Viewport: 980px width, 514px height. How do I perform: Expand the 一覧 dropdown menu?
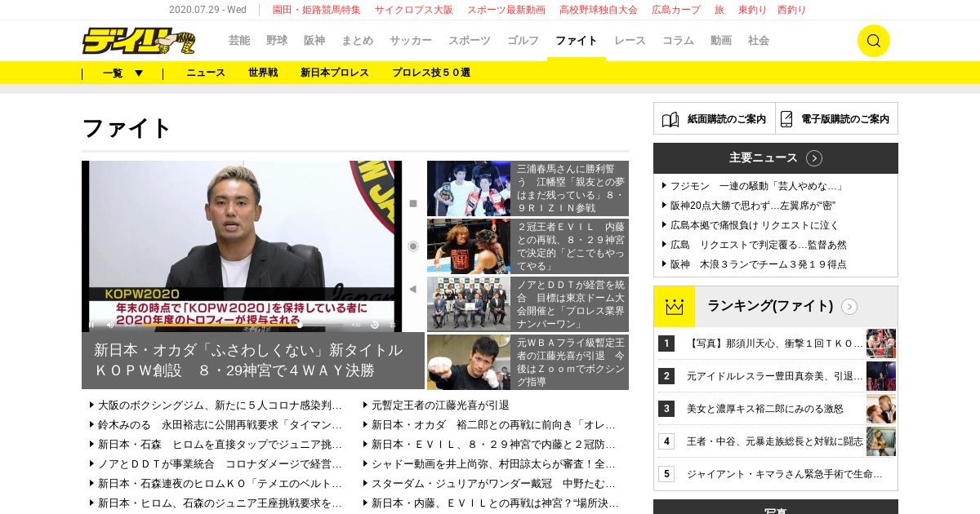point(122,73)
